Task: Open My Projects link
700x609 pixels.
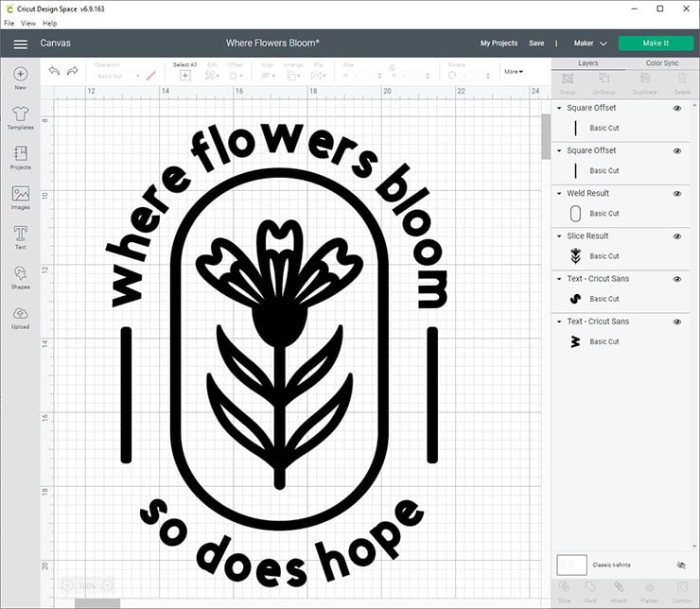Action: click(x=499, y=43)
